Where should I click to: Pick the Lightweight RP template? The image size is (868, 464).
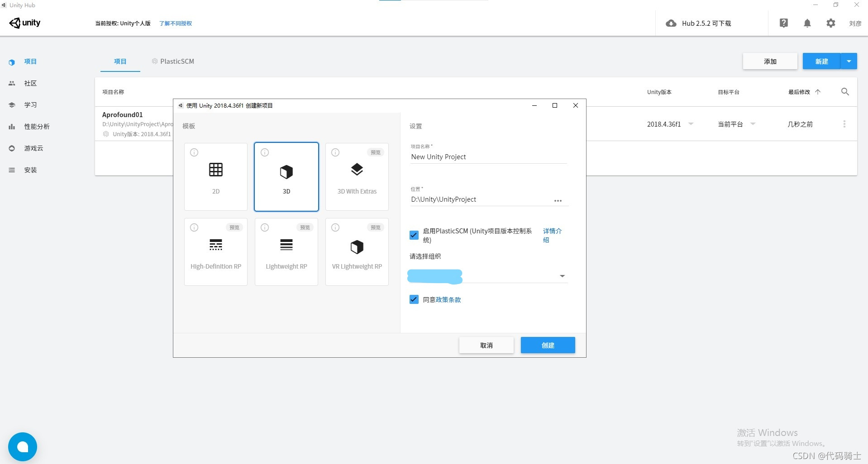click(286, 251)
